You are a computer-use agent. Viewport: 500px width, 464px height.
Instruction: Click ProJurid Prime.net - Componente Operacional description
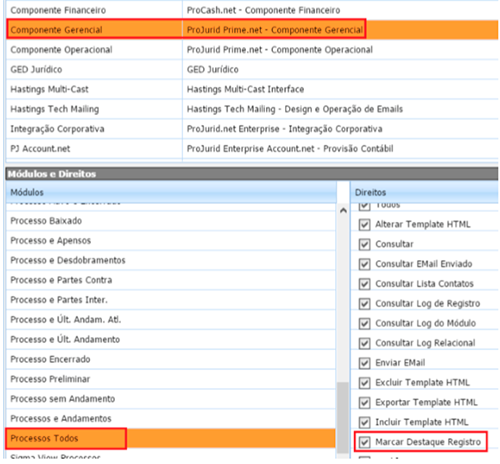(x=280, y=50)
